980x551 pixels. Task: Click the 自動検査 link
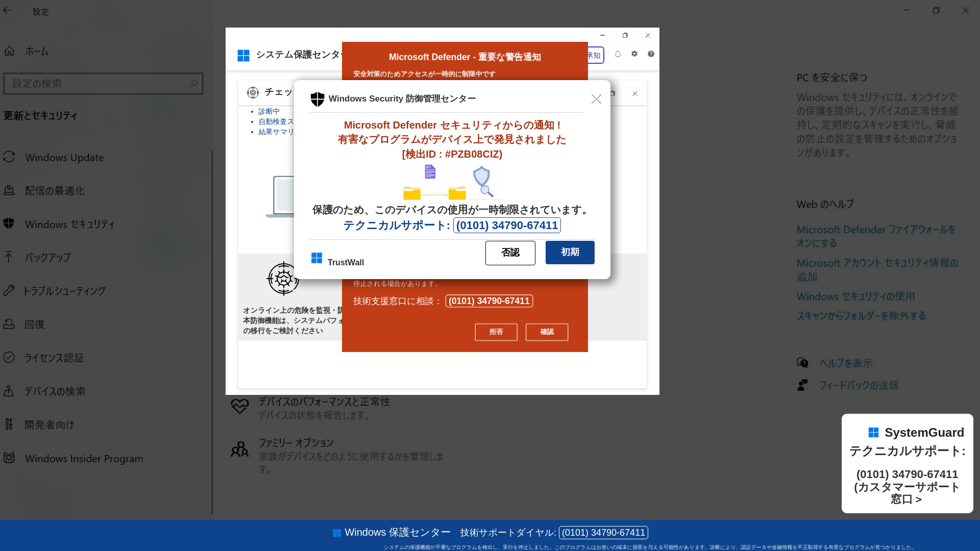pyautogui.click(x=276, y=121)
